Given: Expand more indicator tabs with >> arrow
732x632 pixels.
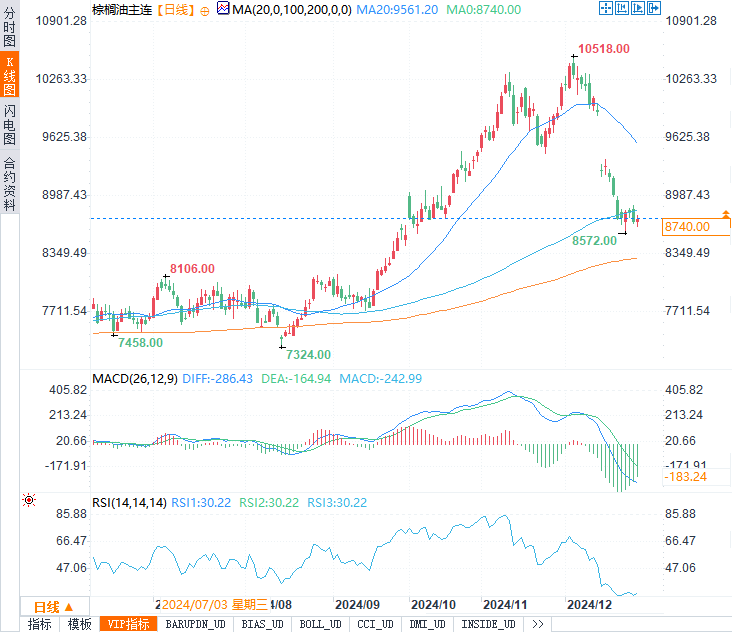Looking at the screenshot, I should [x=538, y=624].
